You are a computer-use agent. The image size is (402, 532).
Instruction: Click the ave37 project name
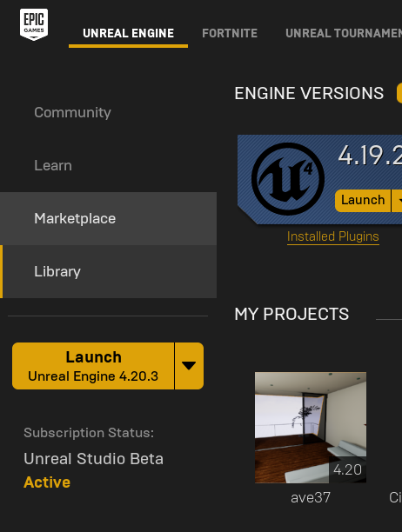311,498
